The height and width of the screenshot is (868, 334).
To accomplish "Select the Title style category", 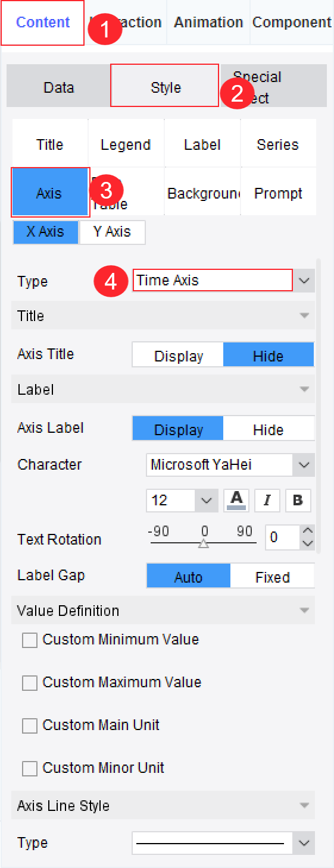I will pos(50,144).
